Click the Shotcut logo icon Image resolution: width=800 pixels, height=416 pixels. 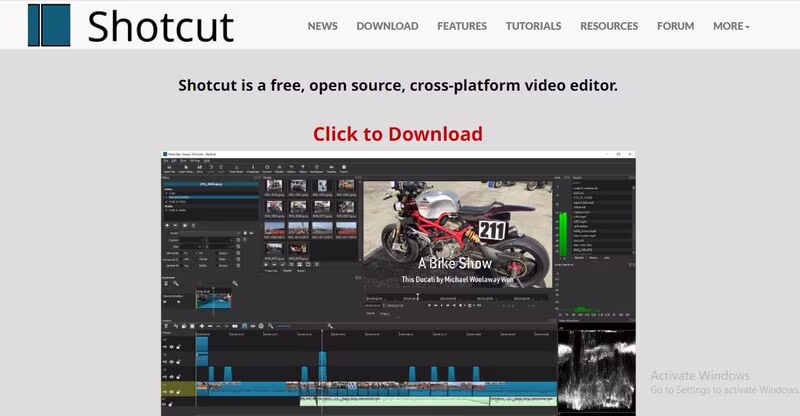tap(49, 25)
